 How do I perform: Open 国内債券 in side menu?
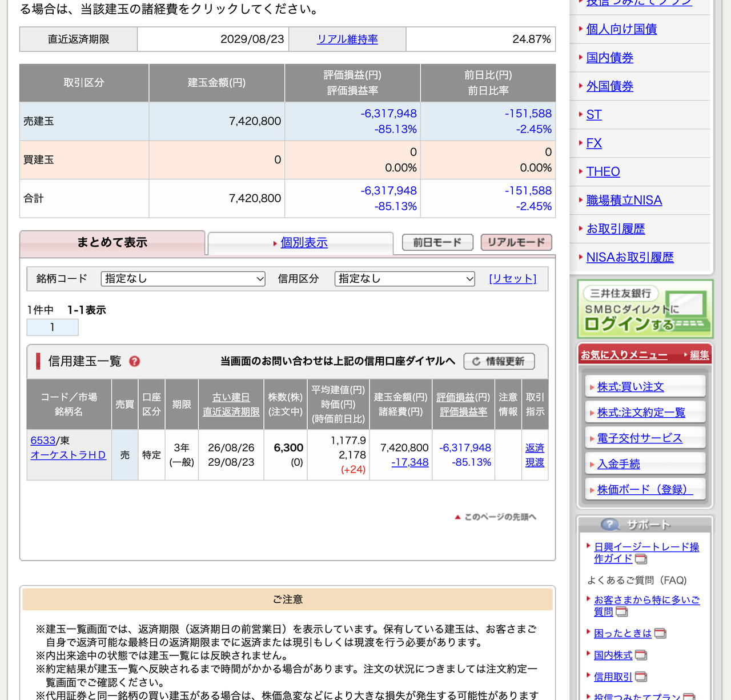[610, 58]
